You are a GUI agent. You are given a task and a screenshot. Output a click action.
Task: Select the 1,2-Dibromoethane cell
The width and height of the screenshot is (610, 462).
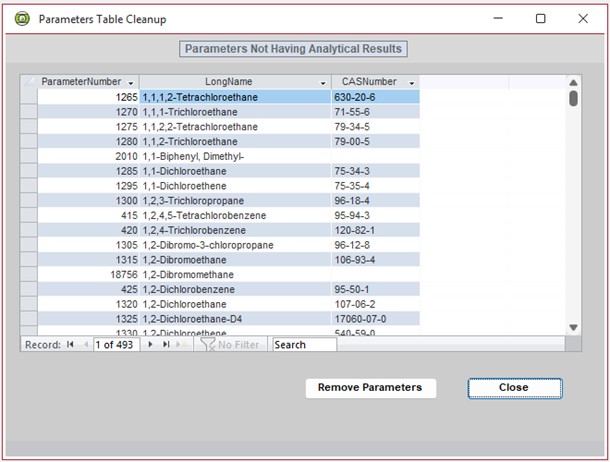[235, 260]
